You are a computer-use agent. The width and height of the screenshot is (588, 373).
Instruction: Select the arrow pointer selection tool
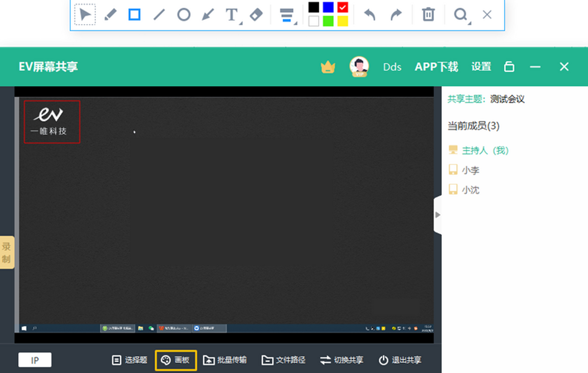click(x=85, y=15)
